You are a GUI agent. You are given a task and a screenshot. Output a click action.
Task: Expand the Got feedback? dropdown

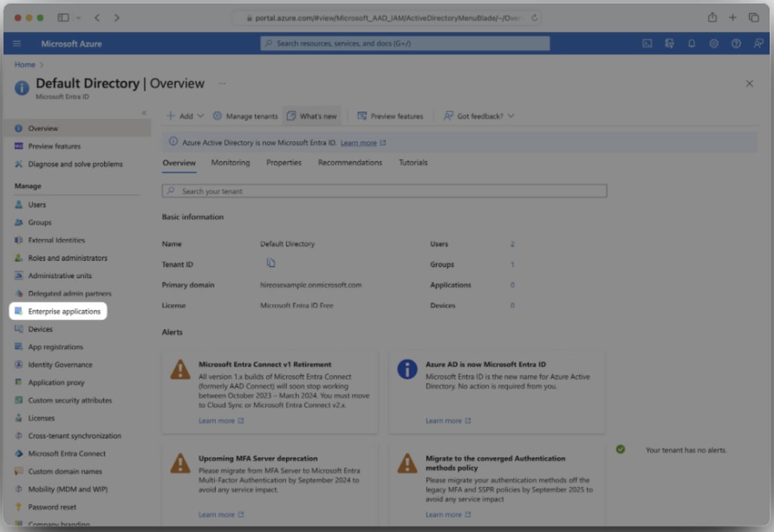click(479, 116)
